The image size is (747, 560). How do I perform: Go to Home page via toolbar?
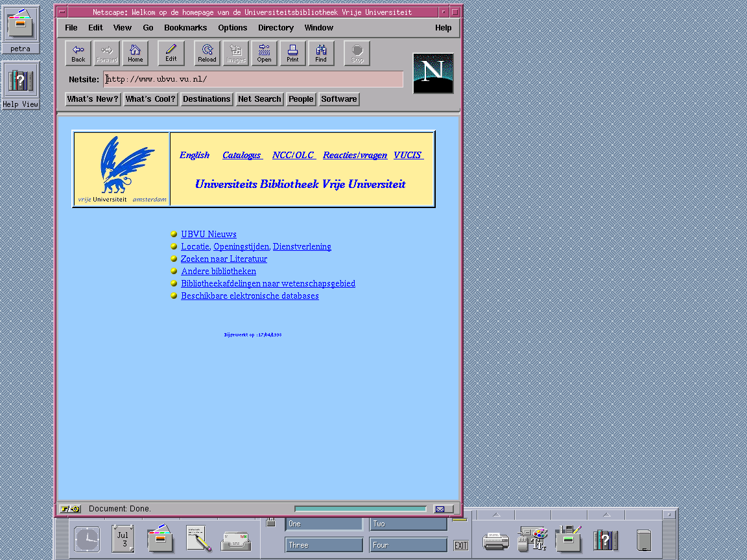(136, 53)
